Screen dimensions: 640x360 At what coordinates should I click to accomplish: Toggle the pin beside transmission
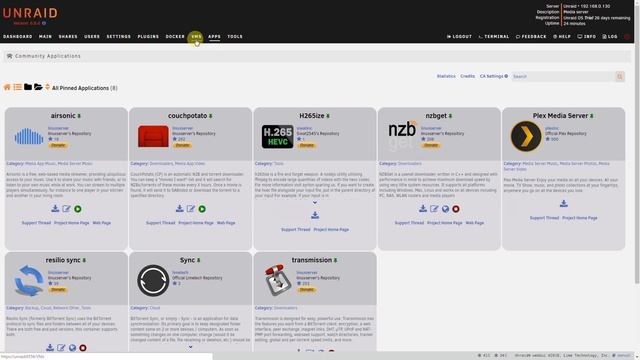pyautogui.click(x=336, y=260)
